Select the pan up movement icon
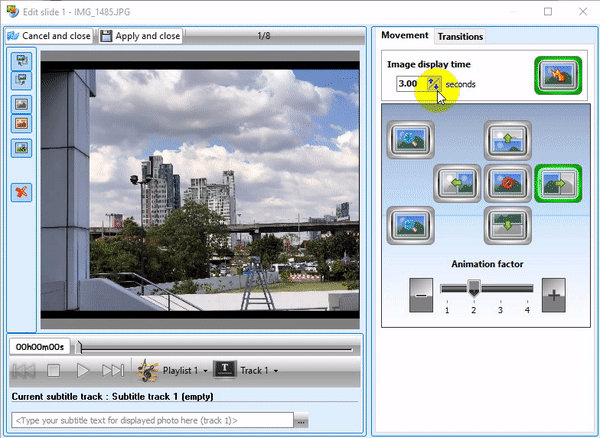Viewport: 600px width, 438px height. coord(507,140)
